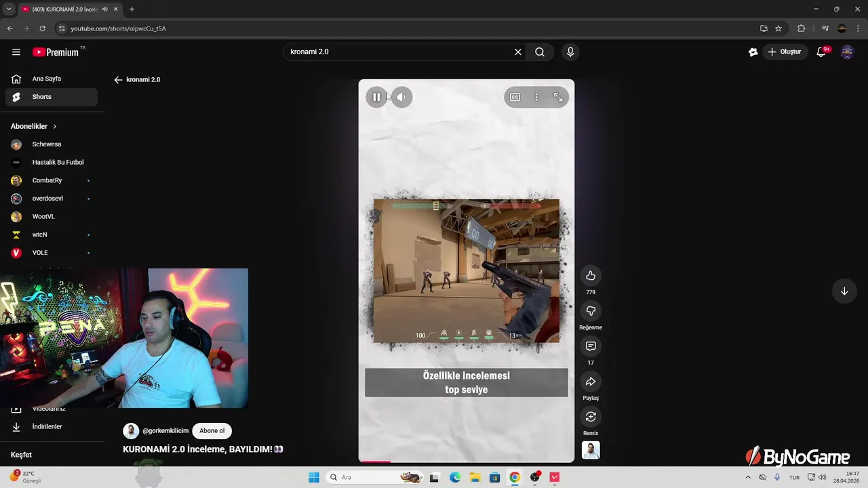The height and width of the screenshot is (488, 868).
Task: Open WootVL subscription channel
Action: coord(52,217)
